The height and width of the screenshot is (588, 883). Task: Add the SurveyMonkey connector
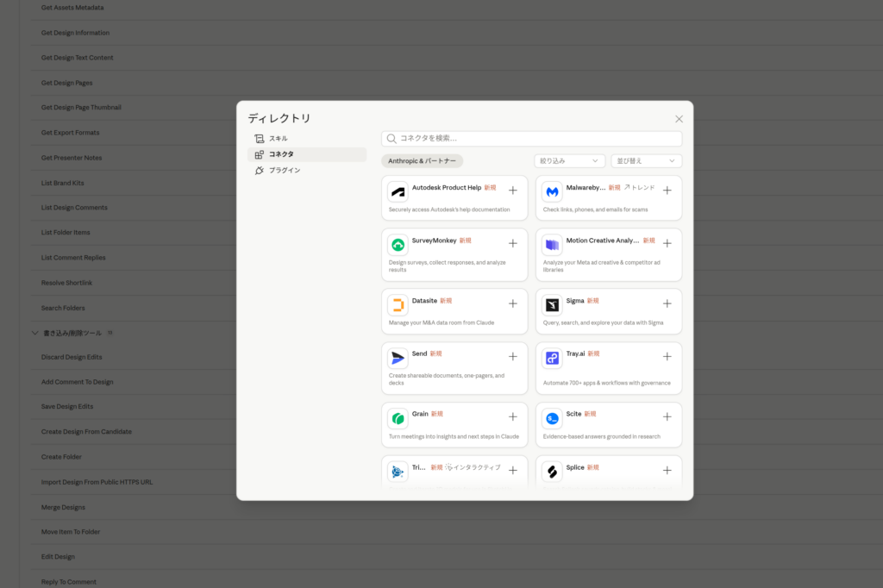click(512, 243)
